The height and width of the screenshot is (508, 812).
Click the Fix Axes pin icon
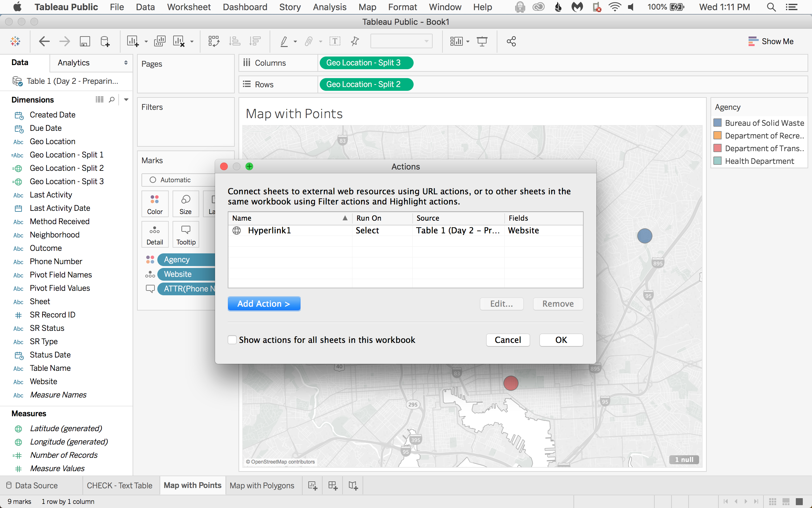click(355, 41)
